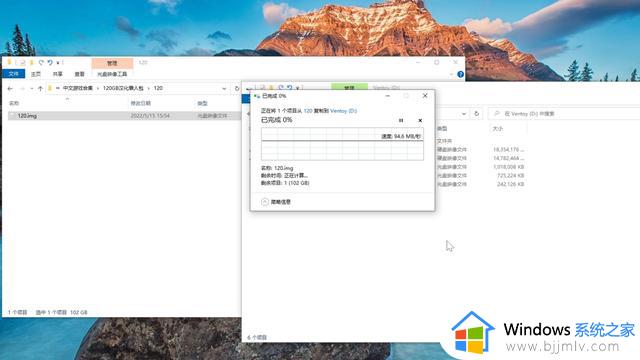The height and width of the screenshot is (360, 640).
Task: Open recent locations dropdown beside the forward arrow
Action: (x=31, y=88)
